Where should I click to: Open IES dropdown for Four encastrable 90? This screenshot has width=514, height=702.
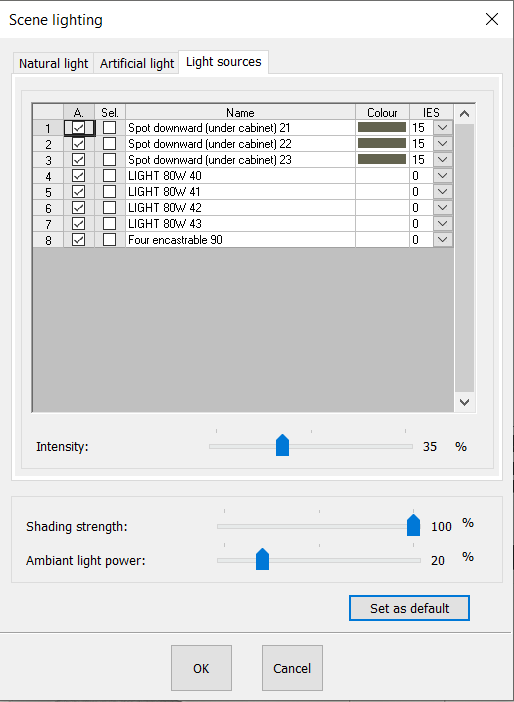tap(443, 240)
